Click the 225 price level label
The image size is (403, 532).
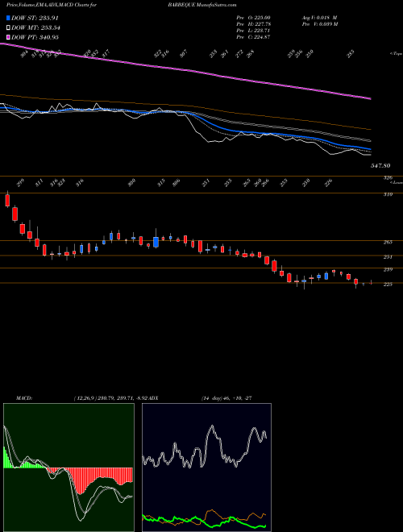(388, 285)
